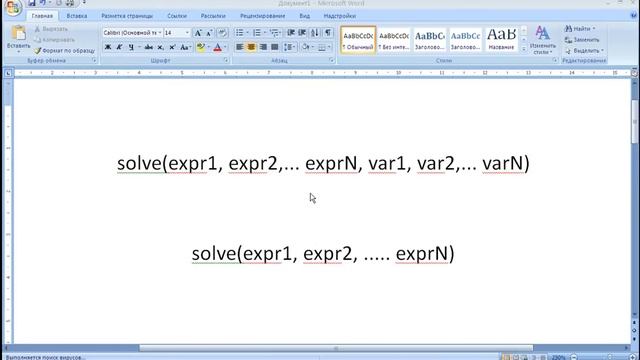640x360 pixels.
Task: Apply Без интервала style
Action: coord(393,40)
